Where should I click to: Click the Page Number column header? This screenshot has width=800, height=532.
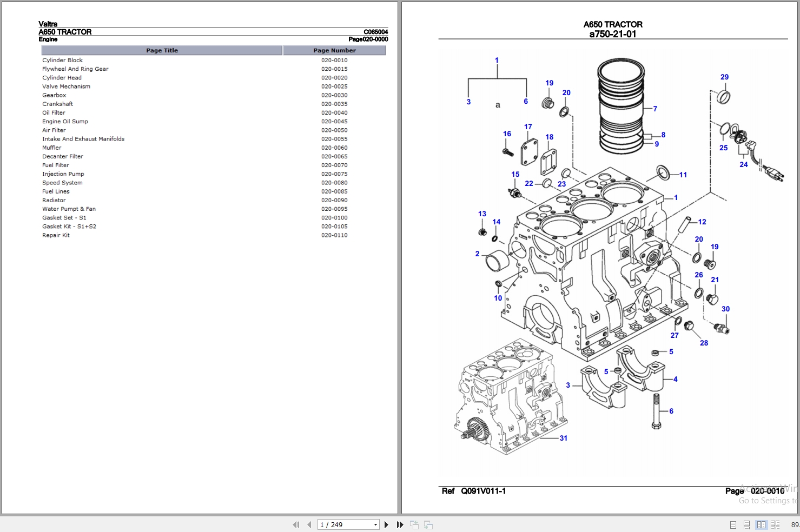[334, 50]
